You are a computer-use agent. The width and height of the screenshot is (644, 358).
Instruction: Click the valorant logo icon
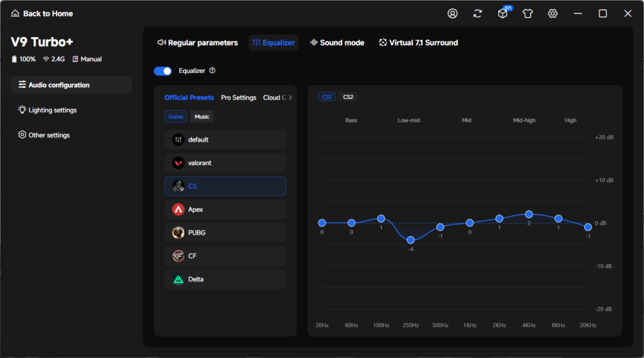tap(178, 163)
